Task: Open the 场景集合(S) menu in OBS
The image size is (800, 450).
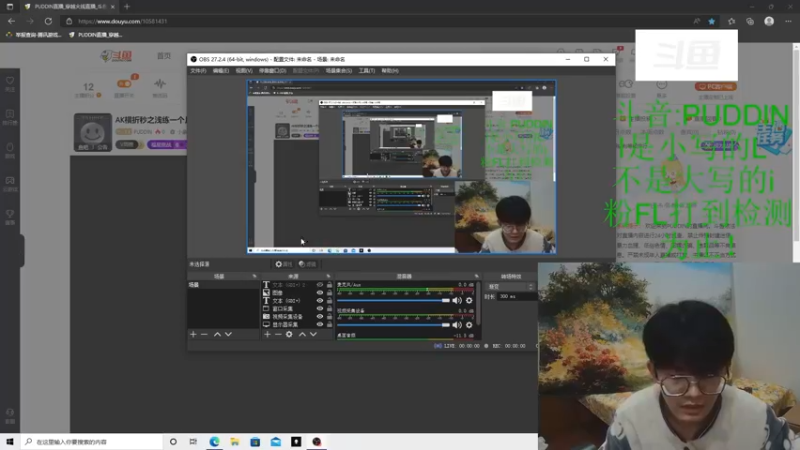Action: click(339, 71)
